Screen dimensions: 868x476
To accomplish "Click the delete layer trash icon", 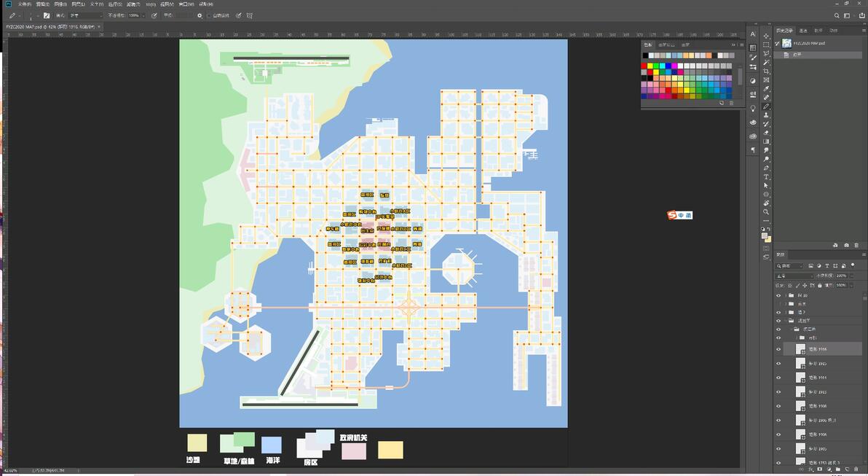I will (x=856, y=469).
